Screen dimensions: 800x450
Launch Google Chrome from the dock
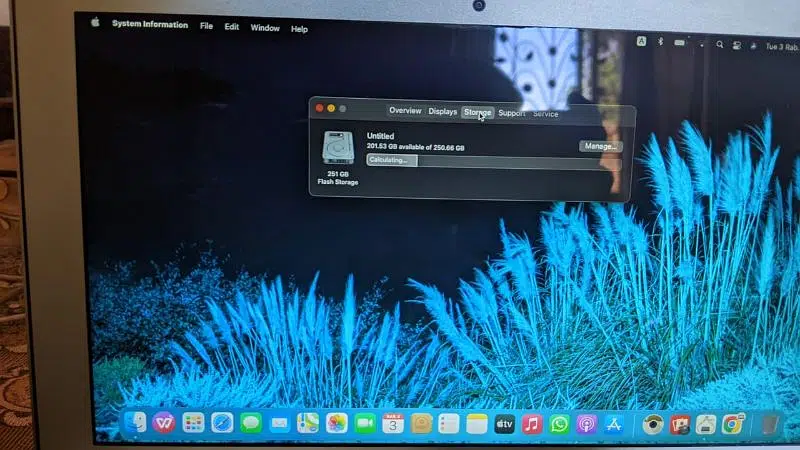pos(733,424)
